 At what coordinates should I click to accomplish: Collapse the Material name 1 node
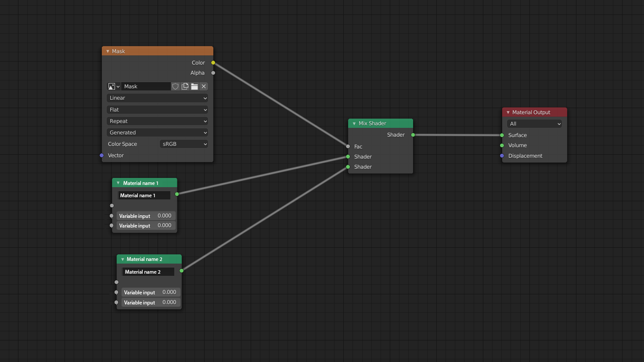118,183
